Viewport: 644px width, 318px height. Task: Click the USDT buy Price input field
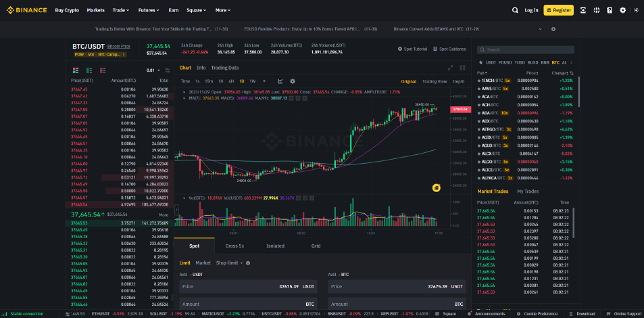pyautogui.click(x=249, y=286)
